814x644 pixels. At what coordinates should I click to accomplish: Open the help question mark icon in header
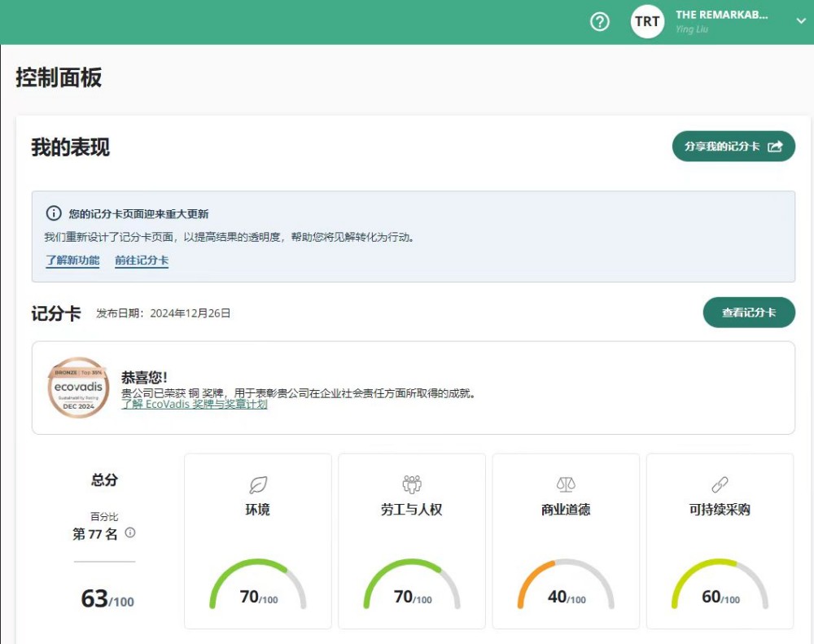pos(600,22)
